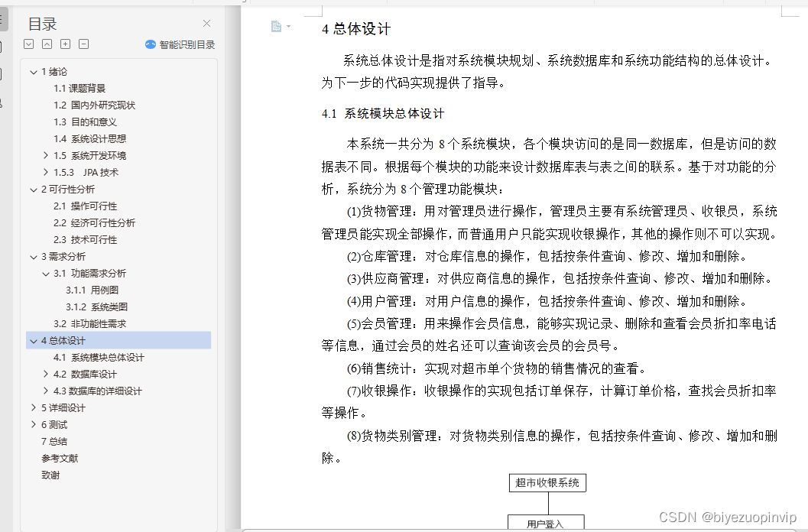The image size is (808, 532).
Task: Click the bookmark icon on the far-left strip
Action: coord(5,45)
